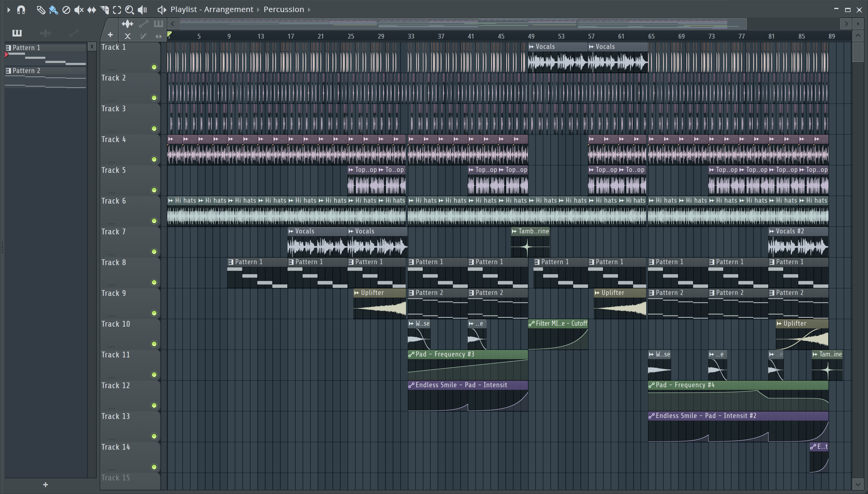The image size is (868, 494).
Task: Select the Mute tool
Action: [x=79, y=10]
